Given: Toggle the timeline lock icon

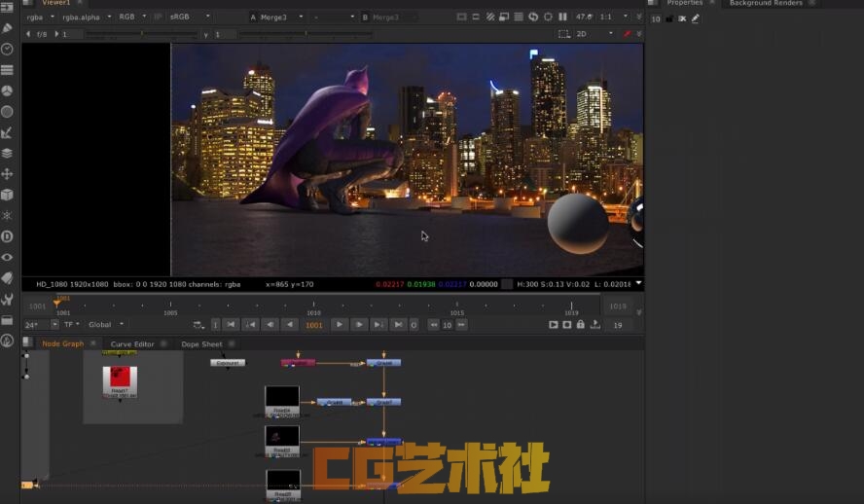Looking at the screenshot, I should pyautogui.click(x=581, y=325).
